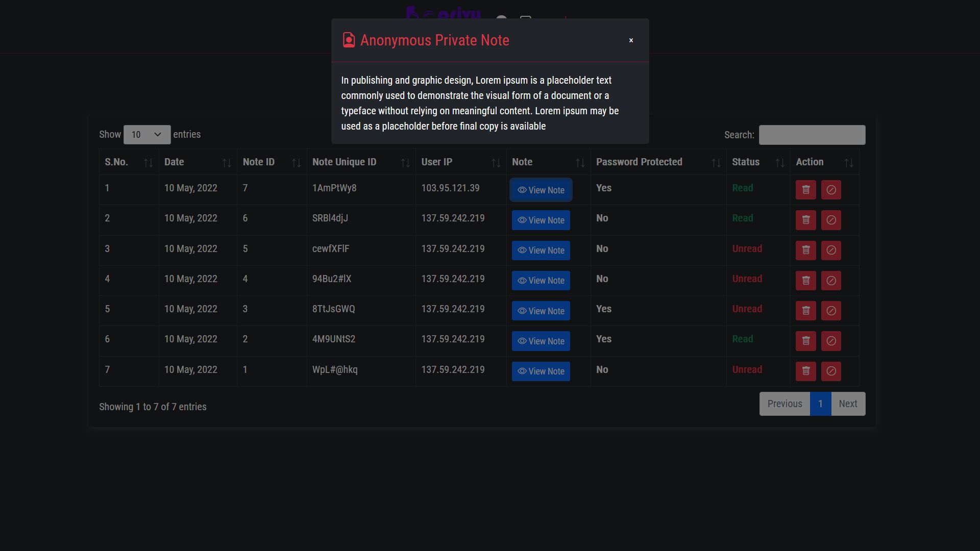Image resolution: width=980 pixels, height=551 pixels.
Task: Go to the Next page
Action: tap(847, 404)
